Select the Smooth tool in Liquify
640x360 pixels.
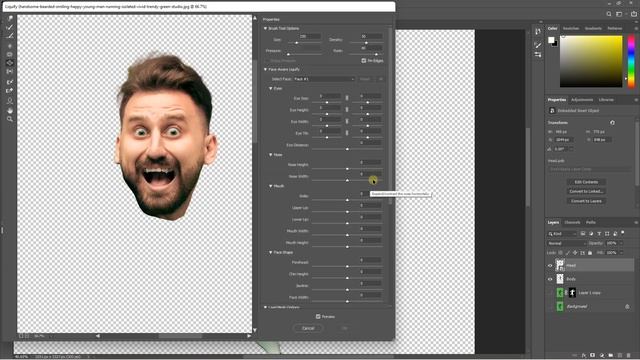[x=10, y=36]
